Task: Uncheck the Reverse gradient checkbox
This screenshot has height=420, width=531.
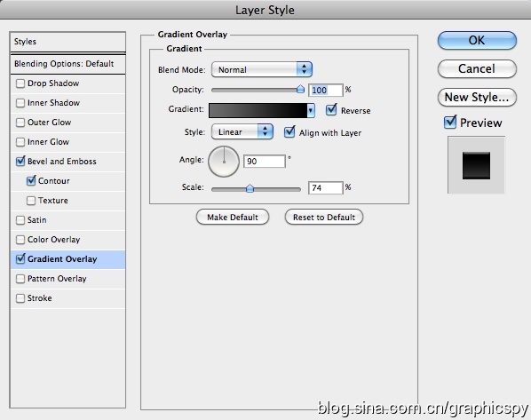Action: [x=331, y=110]
